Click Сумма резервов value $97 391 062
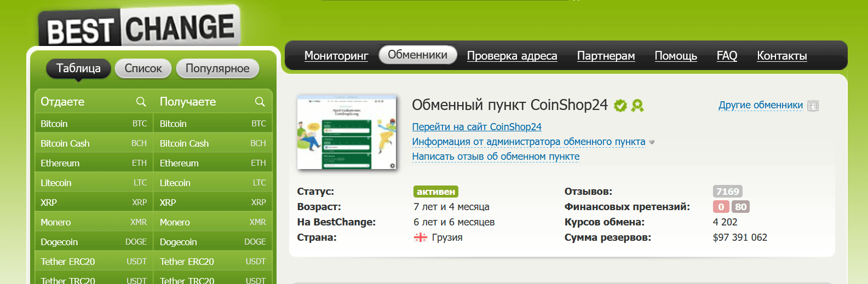Screen dimensions: 868x284 [x=740, y=237]
